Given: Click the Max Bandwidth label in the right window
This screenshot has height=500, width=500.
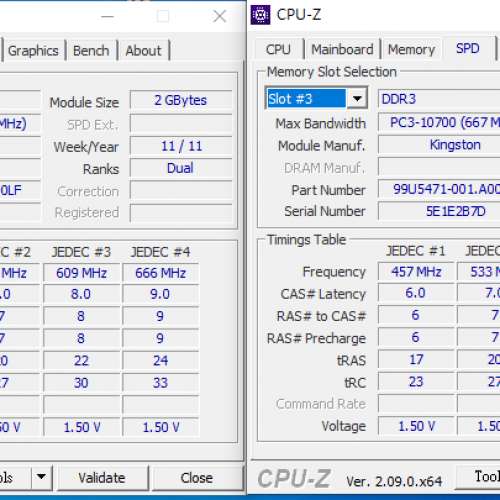Looking at the screenshot, I should click(x=321, y=124).
